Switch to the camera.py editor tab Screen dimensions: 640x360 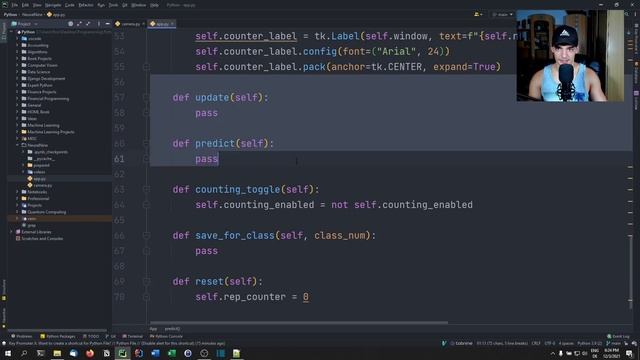130,24
